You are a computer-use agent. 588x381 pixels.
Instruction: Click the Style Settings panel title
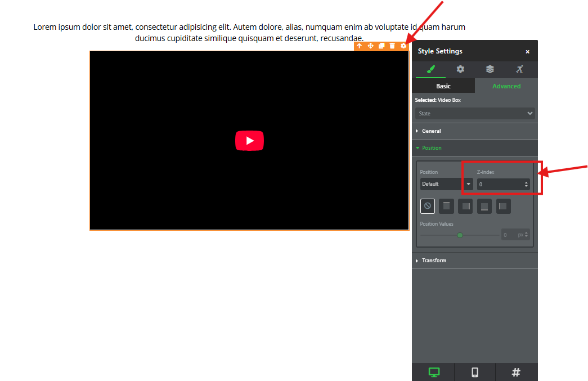point(440,51)
